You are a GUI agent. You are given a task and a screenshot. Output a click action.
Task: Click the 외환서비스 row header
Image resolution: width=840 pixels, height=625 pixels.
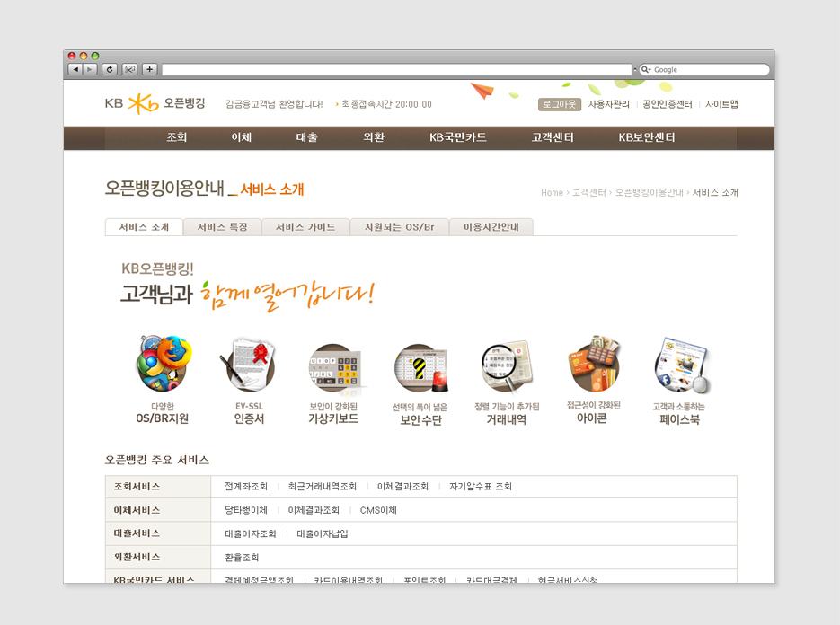coord(158,557)
